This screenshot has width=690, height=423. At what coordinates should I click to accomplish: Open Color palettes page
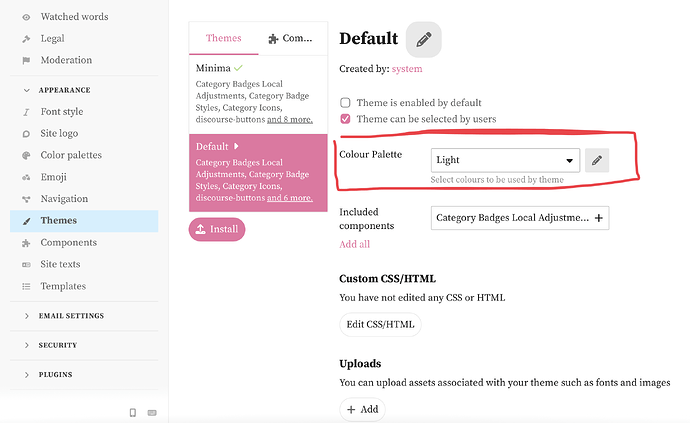coord(71,155)
